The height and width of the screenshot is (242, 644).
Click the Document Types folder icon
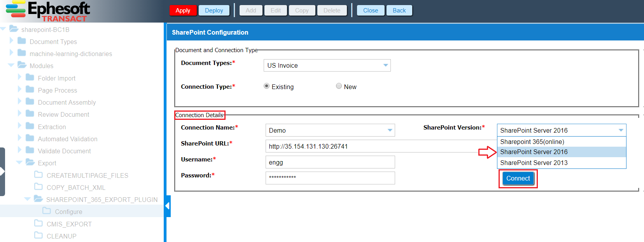(22, 41)
